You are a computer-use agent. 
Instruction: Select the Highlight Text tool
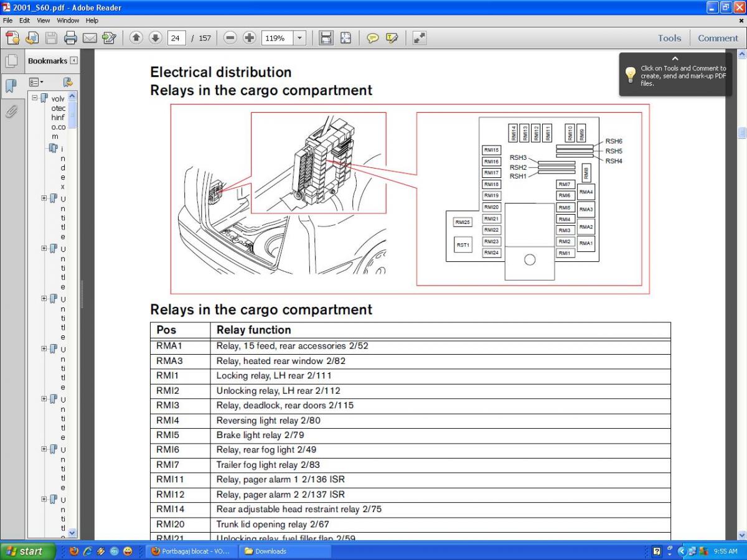392,38
